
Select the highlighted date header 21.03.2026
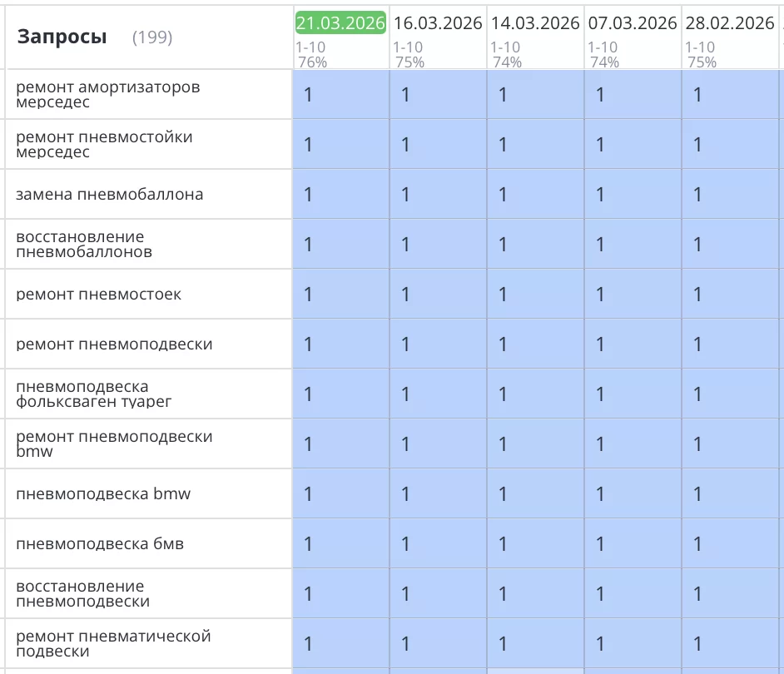340,23
